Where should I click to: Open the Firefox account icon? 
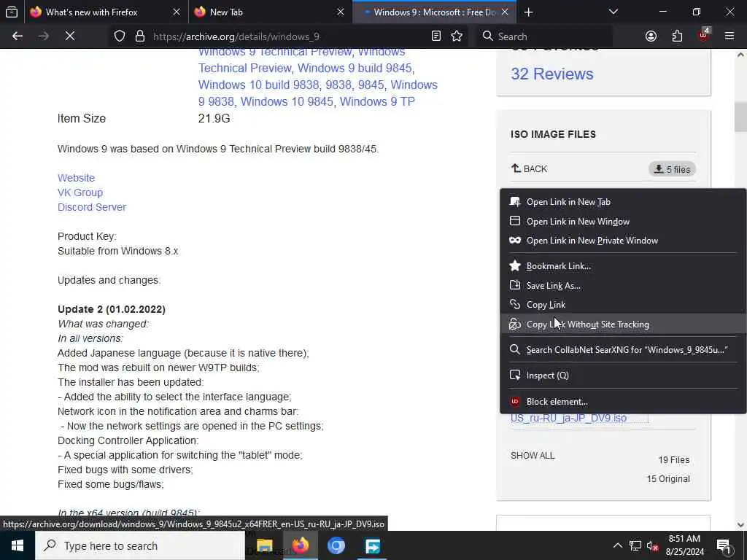tap(651, 36)
